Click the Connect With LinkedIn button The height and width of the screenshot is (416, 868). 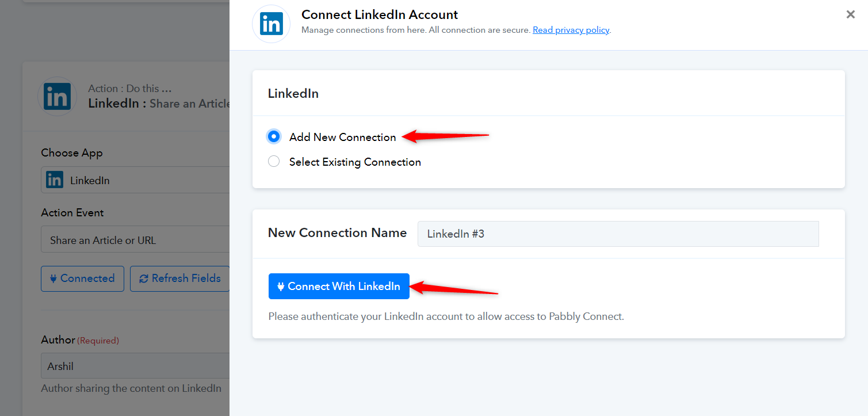coord(339,286)
